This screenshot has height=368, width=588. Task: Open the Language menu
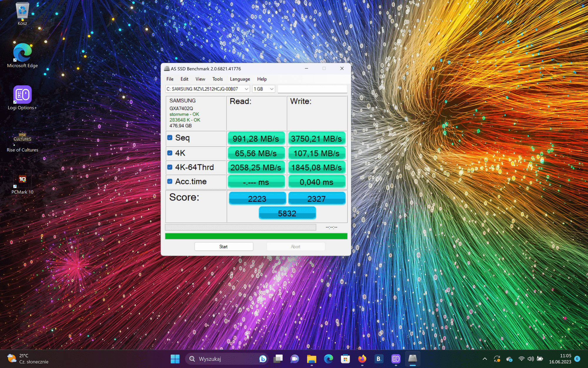(240, 79)
